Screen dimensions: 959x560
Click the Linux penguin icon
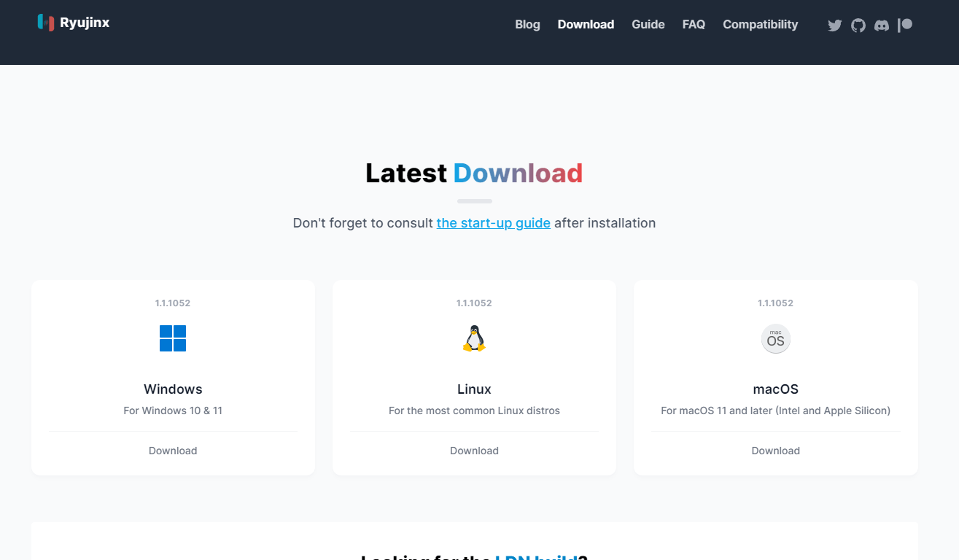pyautogui.click(x=474, y=338)
